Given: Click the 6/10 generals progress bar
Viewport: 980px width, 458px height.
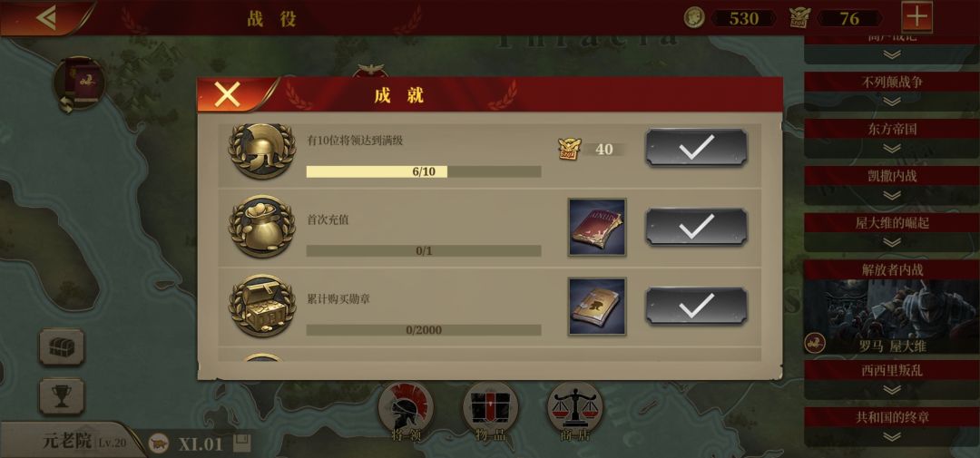Looking at the screenshot, I should pos(424,171).
